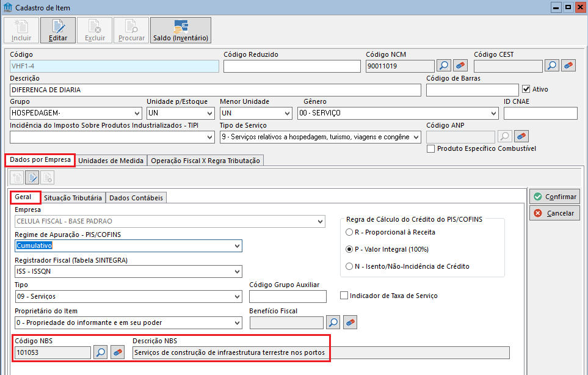
Task: Open the Unidades de Medida tab
Action: point(111,161)
